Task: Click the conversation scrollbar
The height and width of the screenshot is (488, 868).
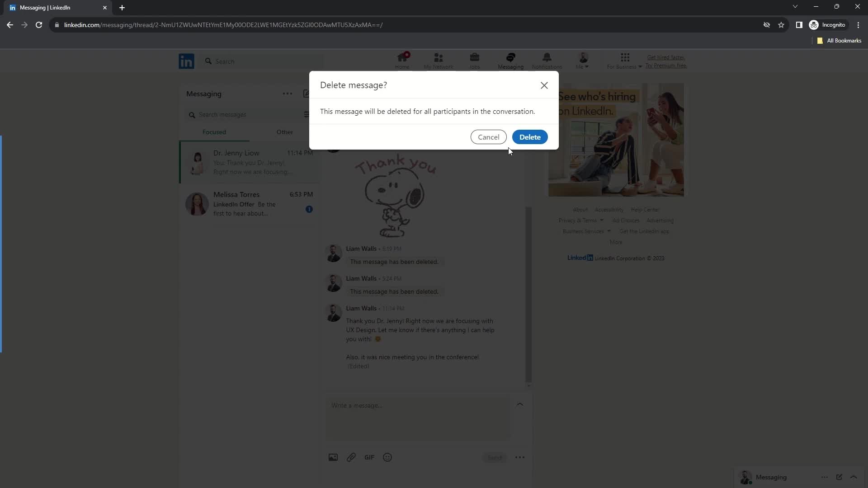Action: tap(528, 294)
